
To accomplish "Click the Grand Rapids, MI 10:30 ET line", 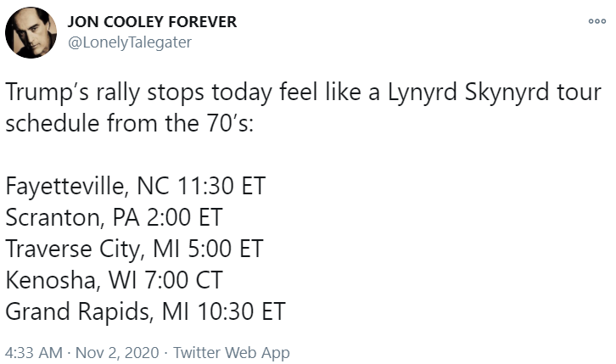I will [145, 311].
